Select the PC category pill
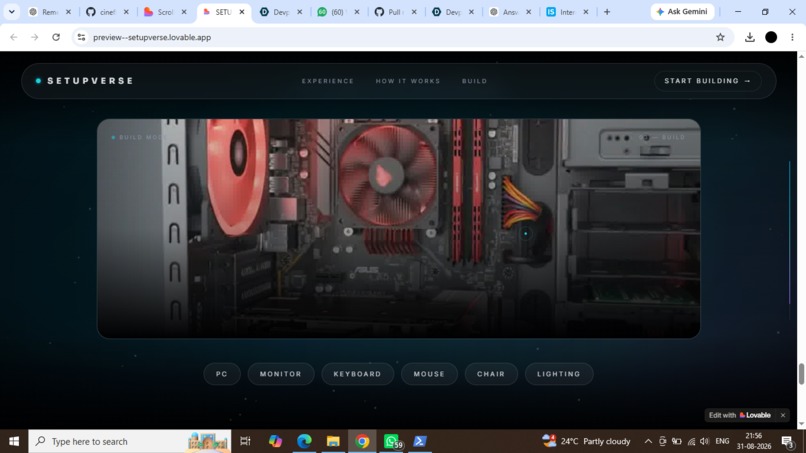This screenshot has width=806, height=453. coord(222,374)
